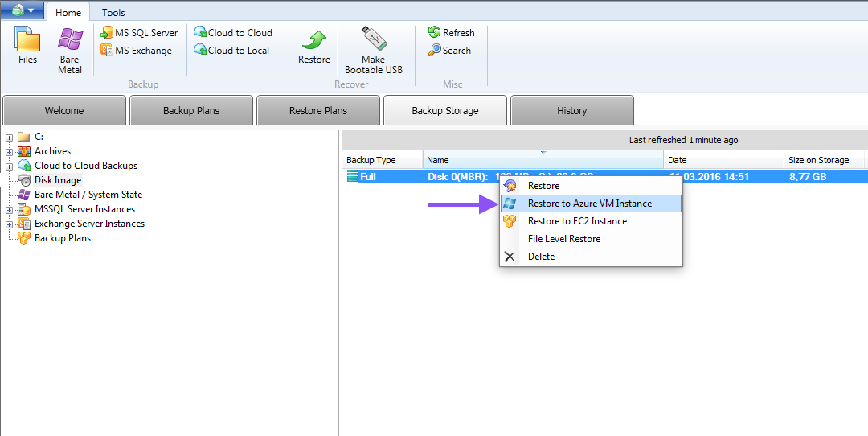The width and height of the screenshot is (868, 436).
Task: Sort by Name column header
Action: coord(543,160)
